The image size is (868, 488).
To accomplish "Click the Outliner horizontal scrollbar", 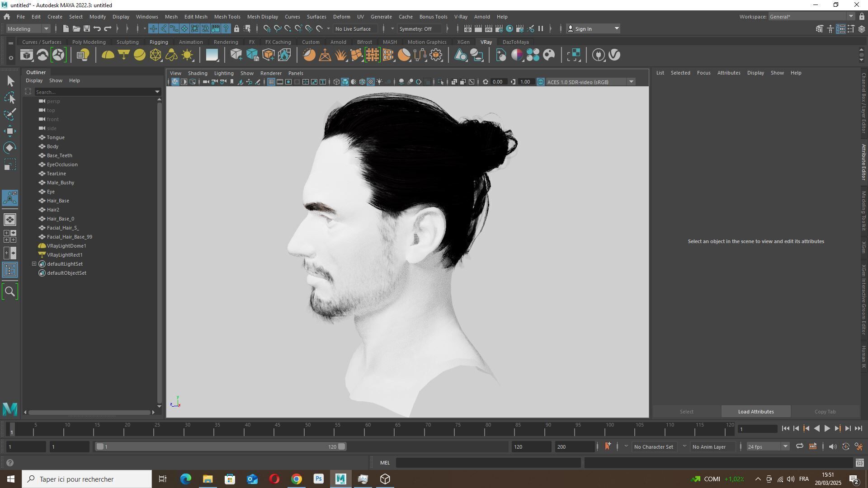I will point(89,412).
